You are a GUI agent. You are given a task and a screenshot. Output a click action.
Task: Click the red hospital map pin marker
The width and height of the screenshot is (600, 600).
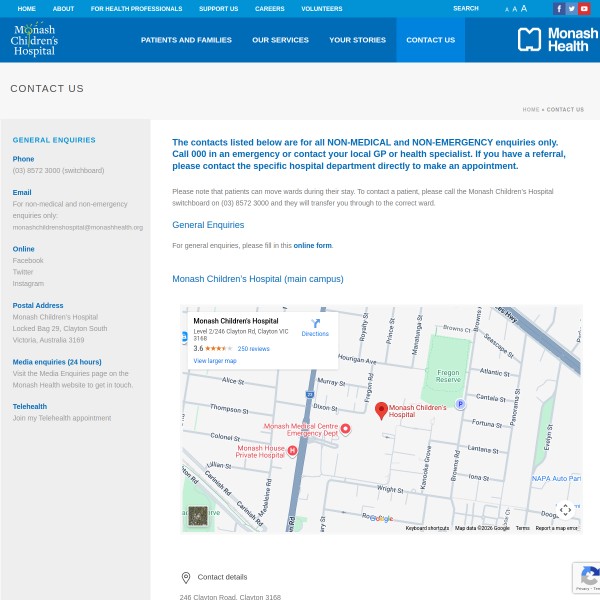(381, 410)
